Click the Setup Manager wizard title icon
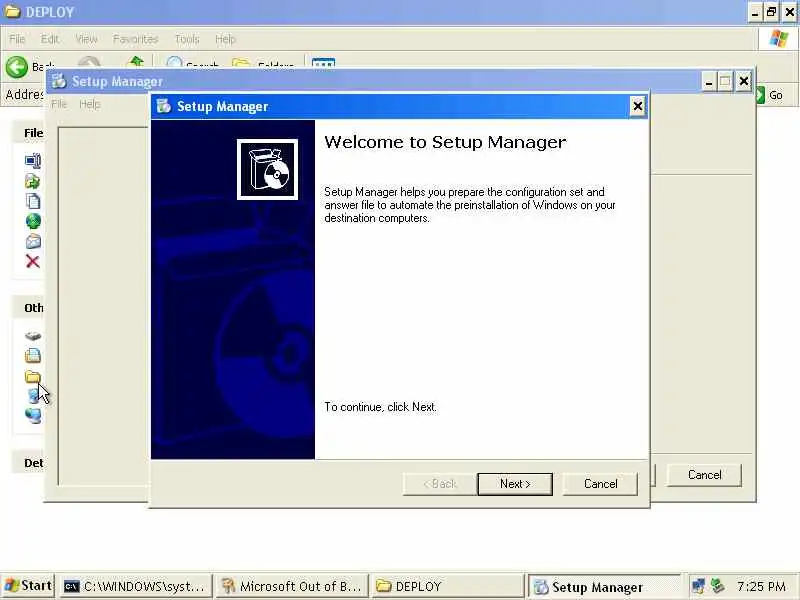This screenshot has width=800, height=600. pyautogui.click(x=163, y=106)
